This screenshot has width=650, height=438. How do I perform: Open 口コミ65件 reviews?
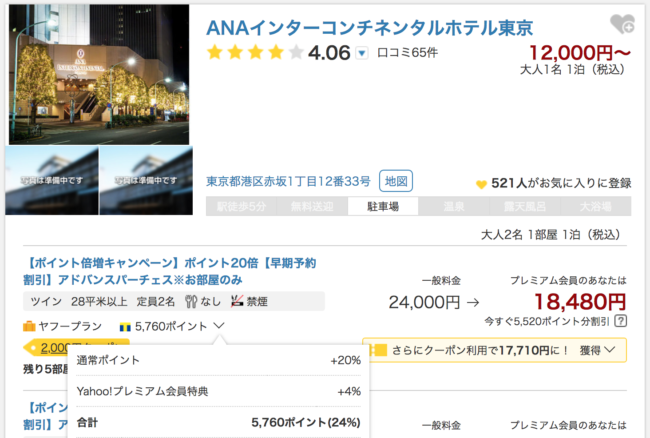click(407, 53)
